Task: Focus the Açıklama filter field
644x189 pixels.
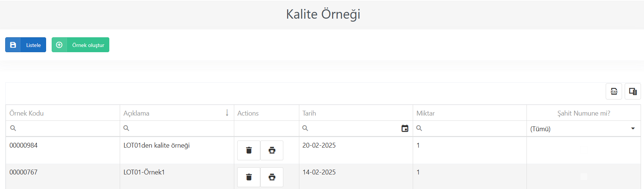Action: click(x=177, y=129)
